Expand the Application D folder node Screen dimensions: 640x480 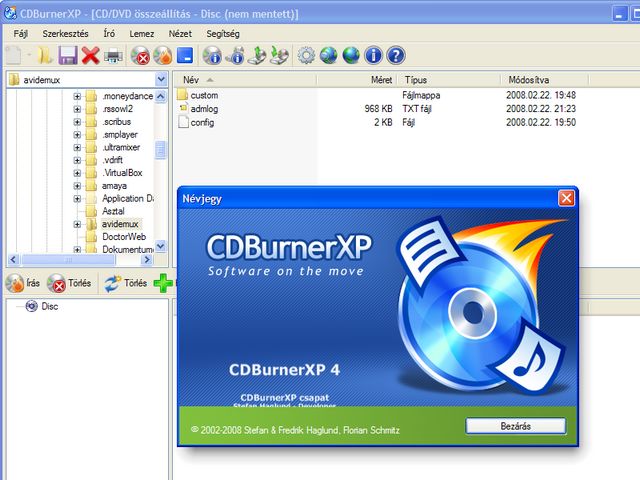point(77,198)
